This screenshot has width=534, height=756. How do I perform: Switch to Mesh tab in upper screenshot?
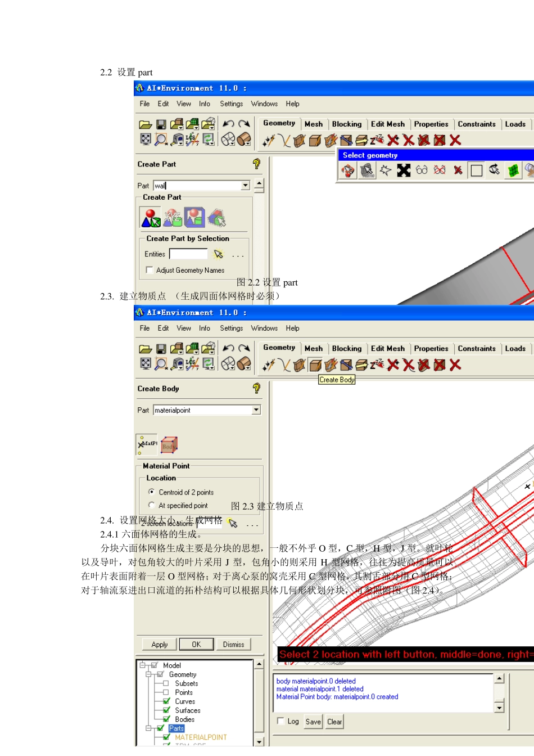point(314,124)
